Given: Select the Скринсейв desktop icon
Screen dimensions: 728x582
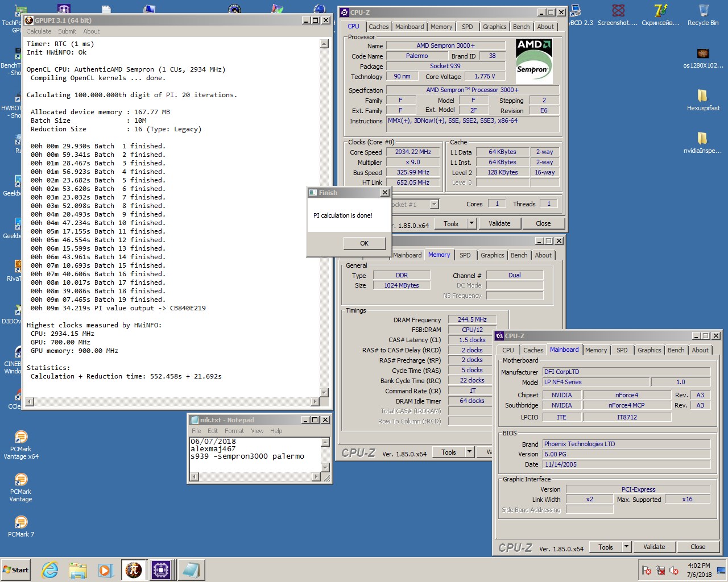Looking at the screenshot, I should pyautogui.click(x=660, y=15).
